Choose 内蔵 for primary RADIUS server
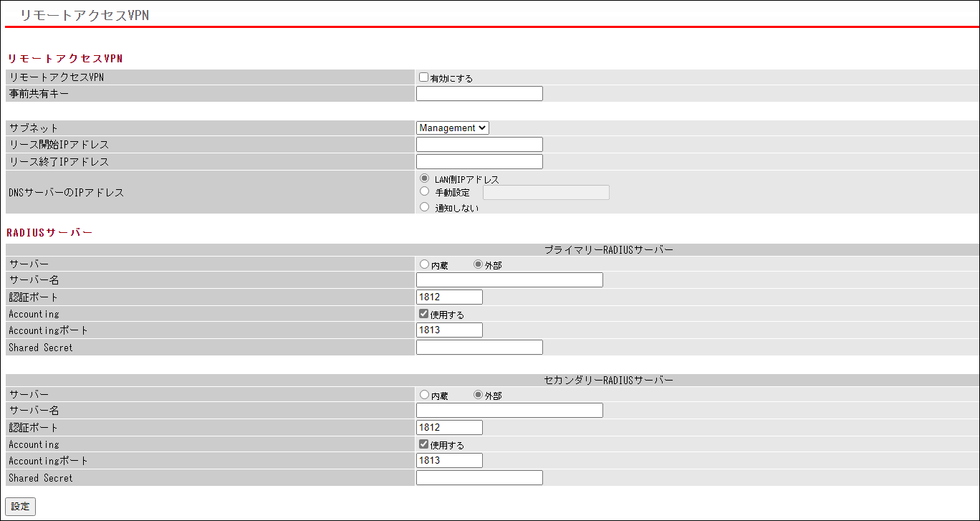980x521 pixels. (424, 264)
